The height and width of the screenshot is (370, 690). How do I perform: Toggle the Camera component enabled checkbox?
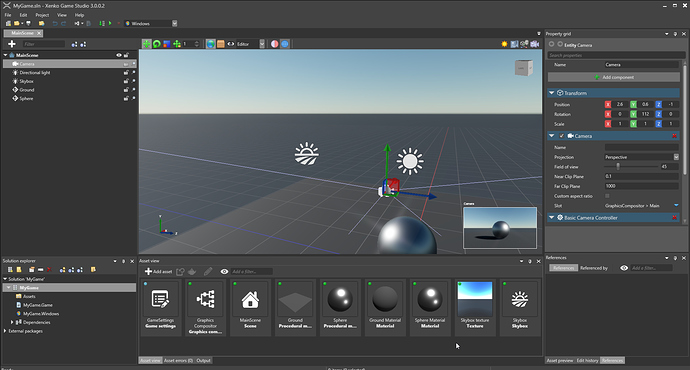pos(562,136)
